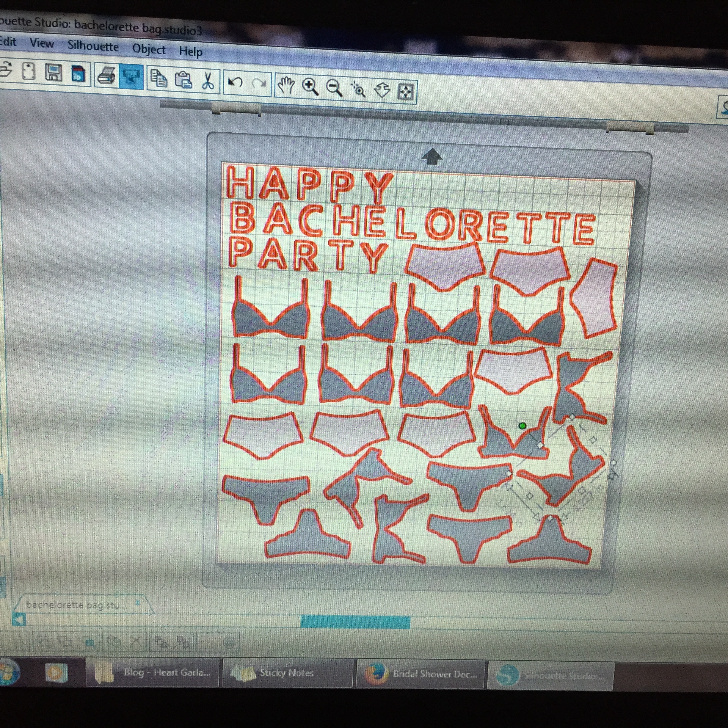Image resolution: width=728 pixels, height=728 pixels.
Task: Click the blue horizontal scrollbar thumb
Action: click(x=355, y=622)
